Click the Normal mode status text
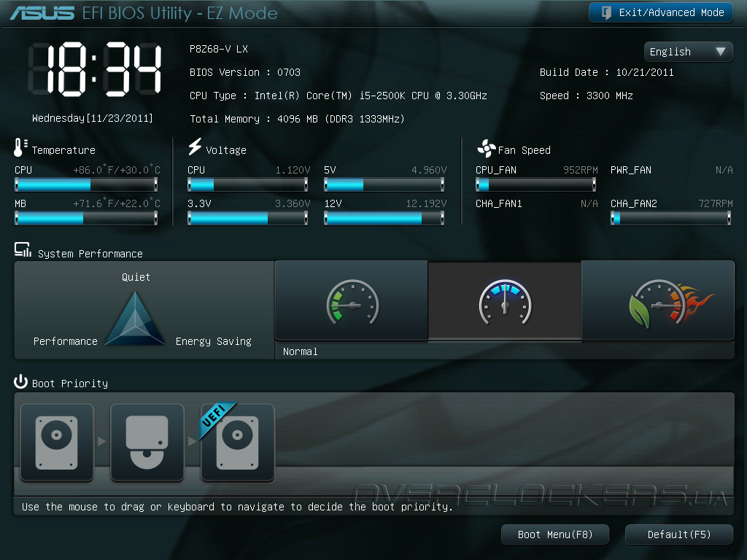This screenshot has height=560, width=747. [300, 351]
